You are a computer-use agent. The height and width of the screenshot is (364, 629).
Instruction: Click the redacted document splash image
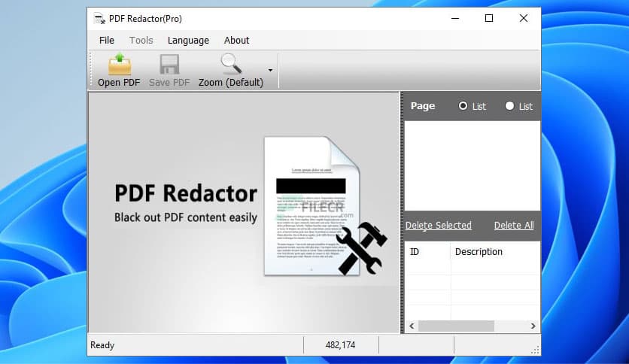click(x=325, y=207)
